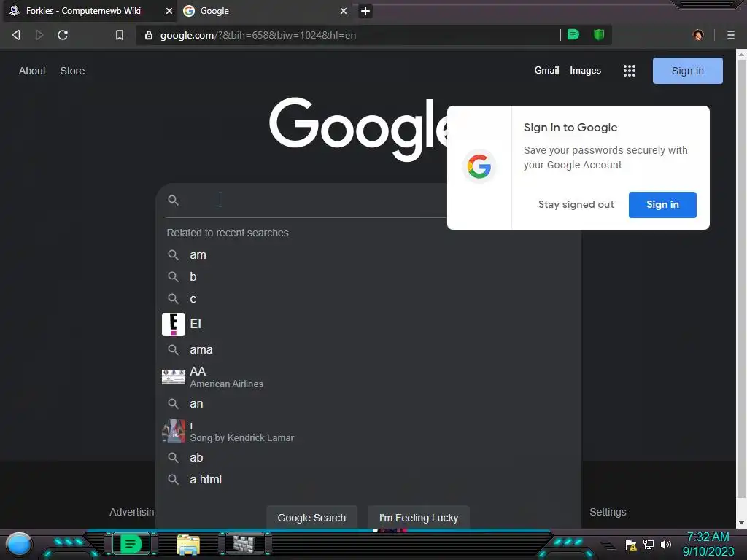Open the Advertising footer link

pyautogui.click(x=133, y=512)
